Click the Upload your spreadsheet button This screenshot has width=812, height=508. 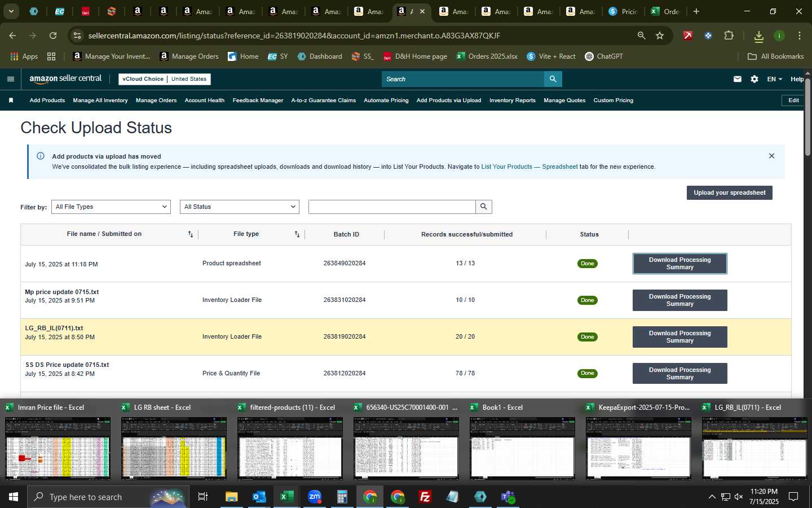[x=730, y=192]
